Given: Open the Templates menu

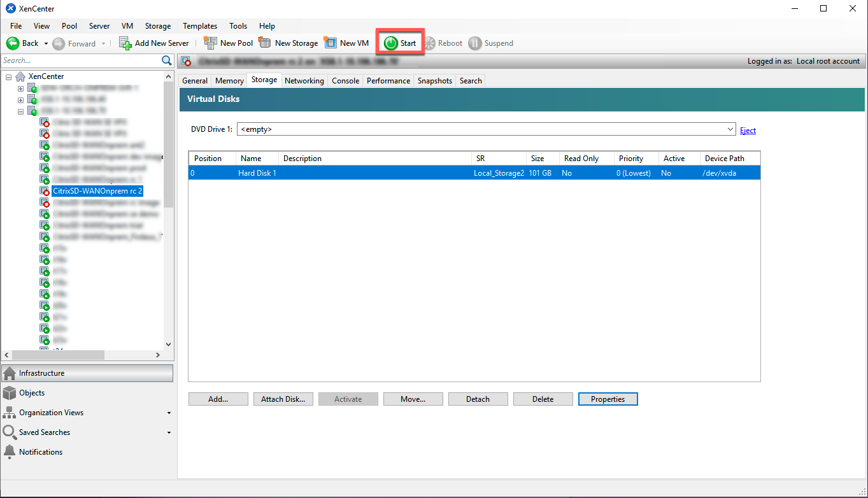Looking at the screenshot, I should click(x=200, y=26).
